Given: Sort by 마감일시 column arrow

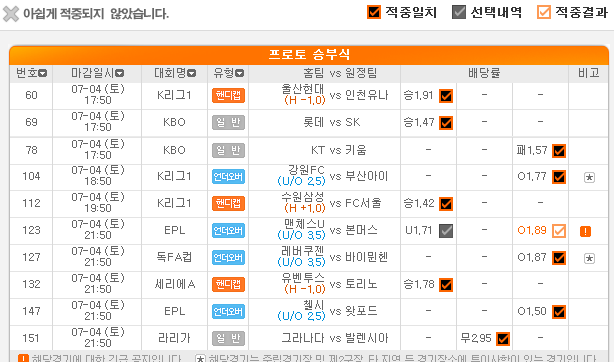Looking at the screenshot, I should coord(119,74).
